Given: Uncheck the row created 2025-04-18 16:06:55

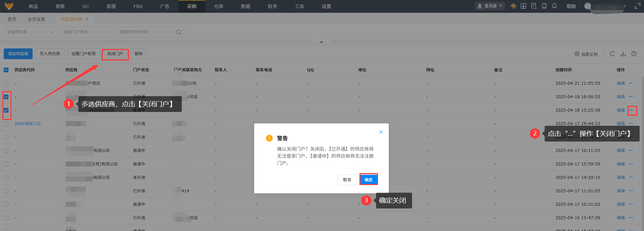Looking at the screenshot, I should [x=6, y=97].
